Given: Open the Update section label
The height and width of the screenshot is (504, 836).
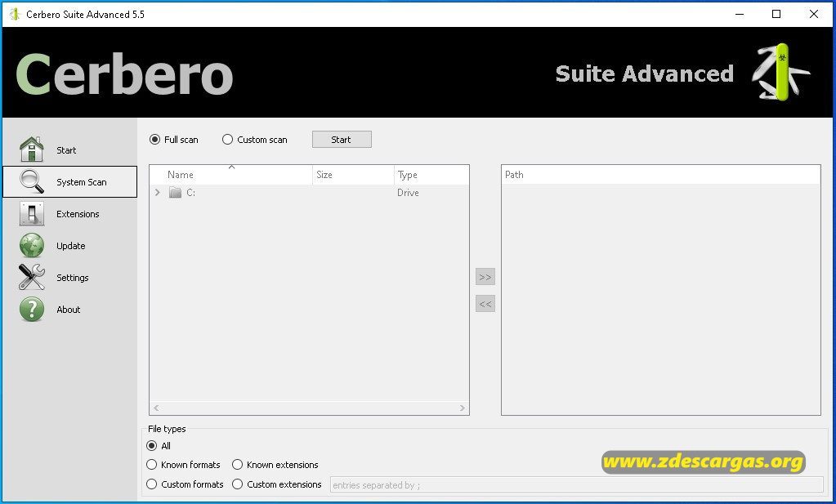Looking at the screenshot, I should pyautogui.click(x=71, y=246).
